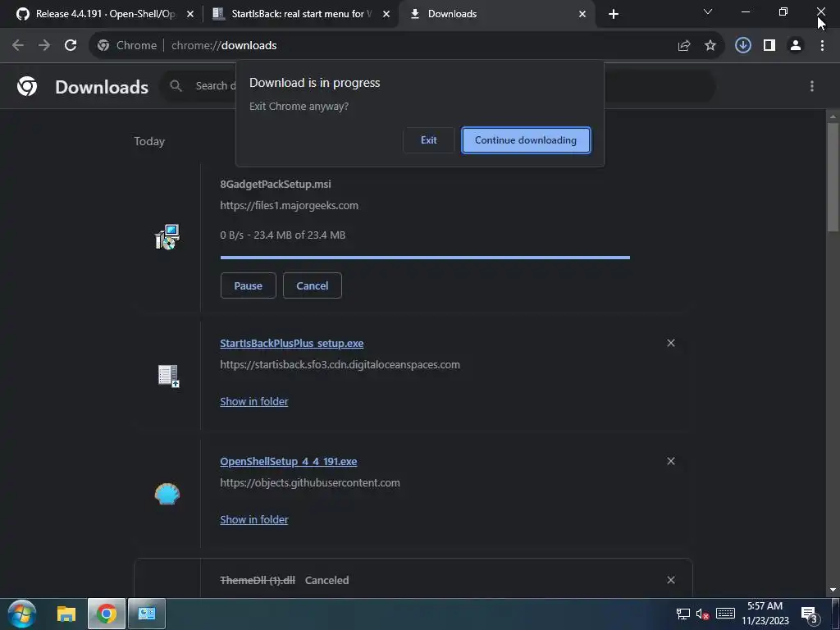Screen dimensions: 840x630
Task: Click the chrome://downloads address bar
Action: pos(407,46)
